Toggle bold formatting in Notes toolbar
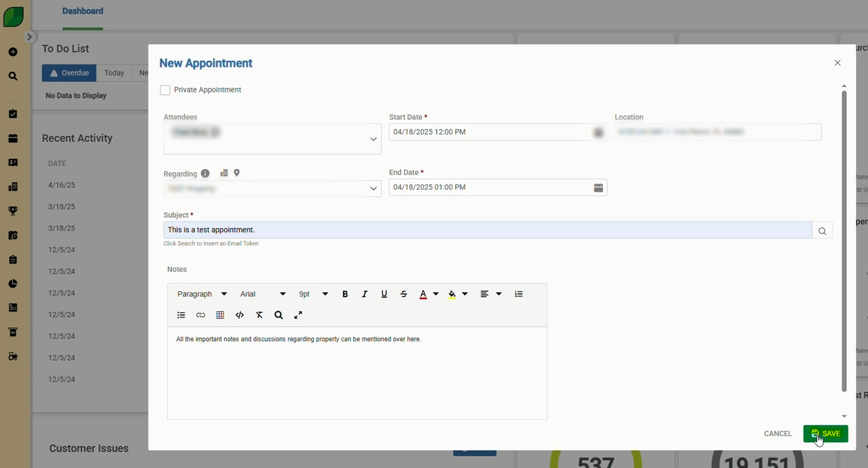 pyautogui.click(x=345, y=294)
